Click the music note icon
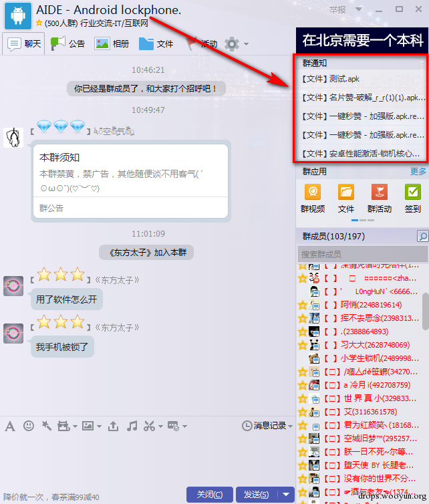The height and width of the screenshot is (504, 429). point(132,426)
